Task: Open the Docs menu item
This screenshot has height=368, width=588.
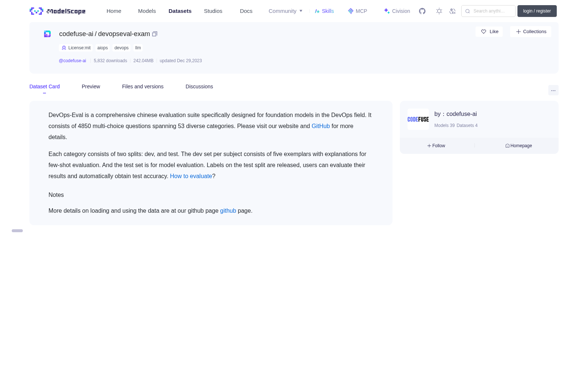Action: coord(246,11)
